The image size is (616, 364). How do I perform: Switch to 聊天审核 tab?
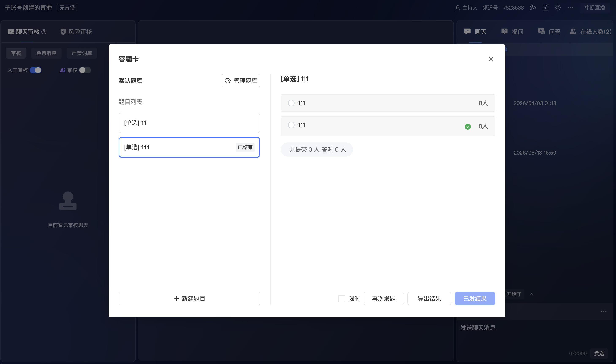click(x=27, y=32)
